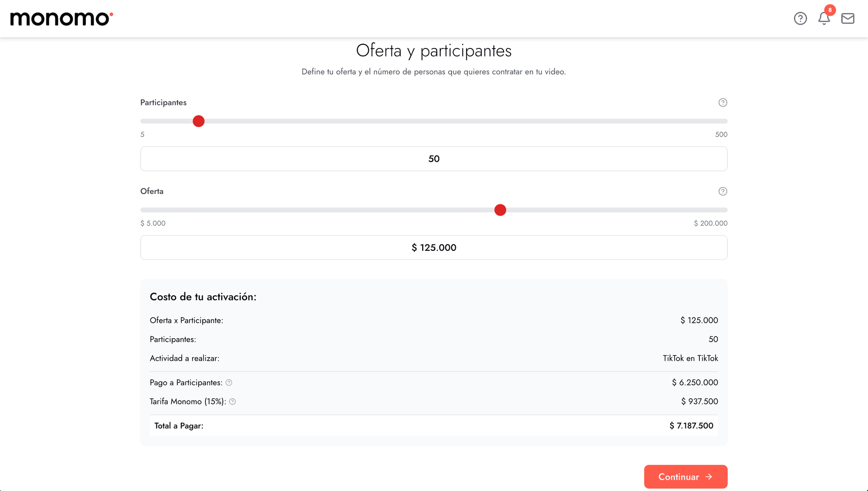Select the participants input showing 50
868x491 pixels.
(434, 159)
